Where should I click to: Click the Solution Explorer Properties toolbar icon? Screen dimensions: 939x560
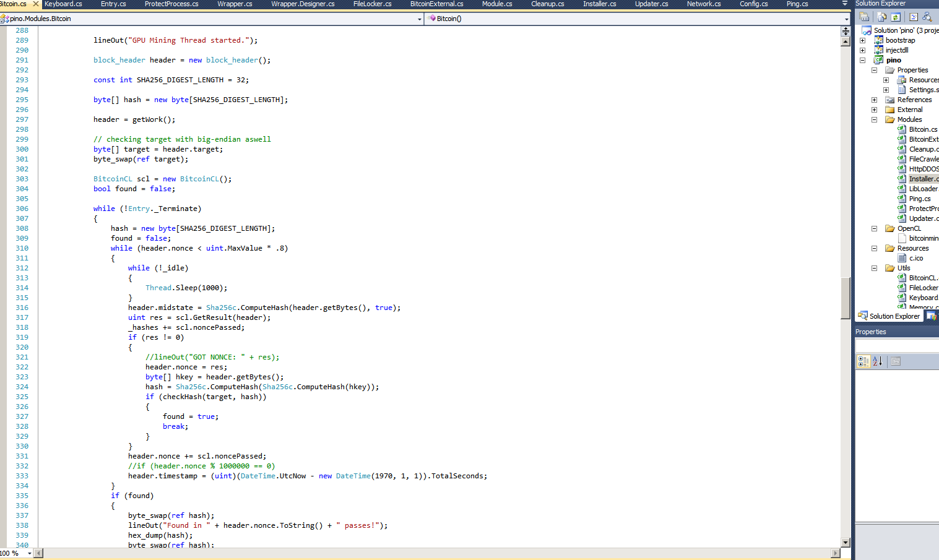point(864,17)
